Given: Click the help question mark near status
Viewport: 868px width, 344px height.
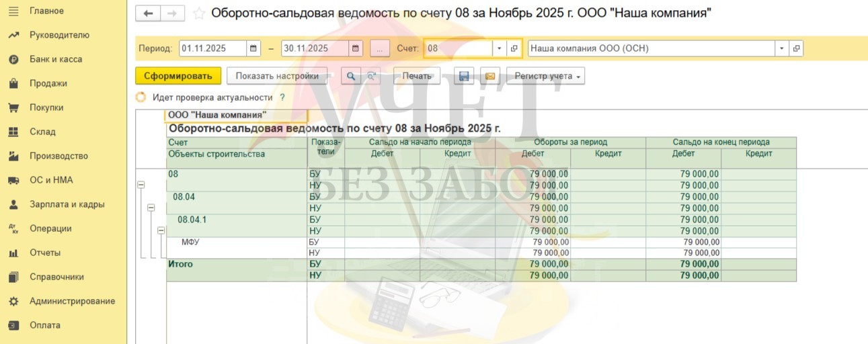Looking at the screenshot, I should point(282,97).
